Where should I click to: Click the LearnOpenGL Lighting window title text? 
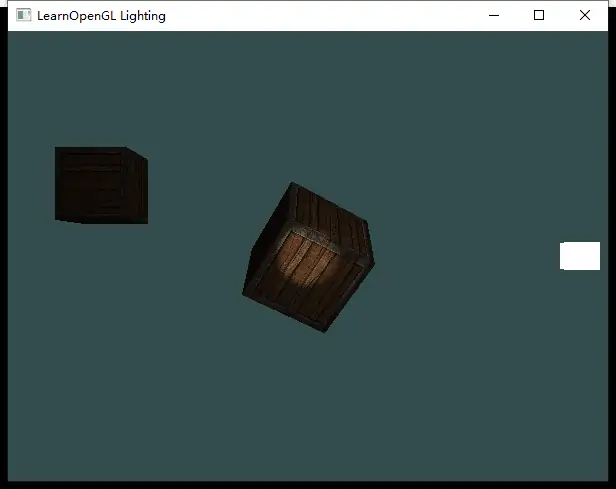click(101, 16)
